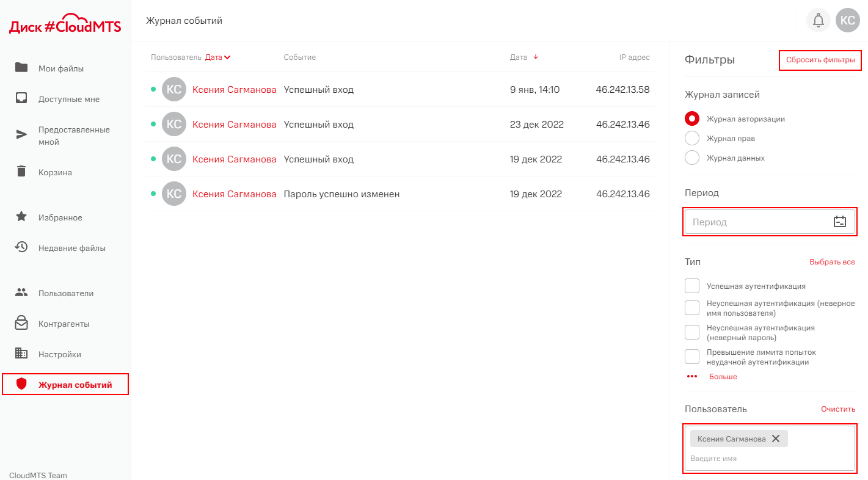Go to Пользователи in the sidebar

tap(66, 293)
